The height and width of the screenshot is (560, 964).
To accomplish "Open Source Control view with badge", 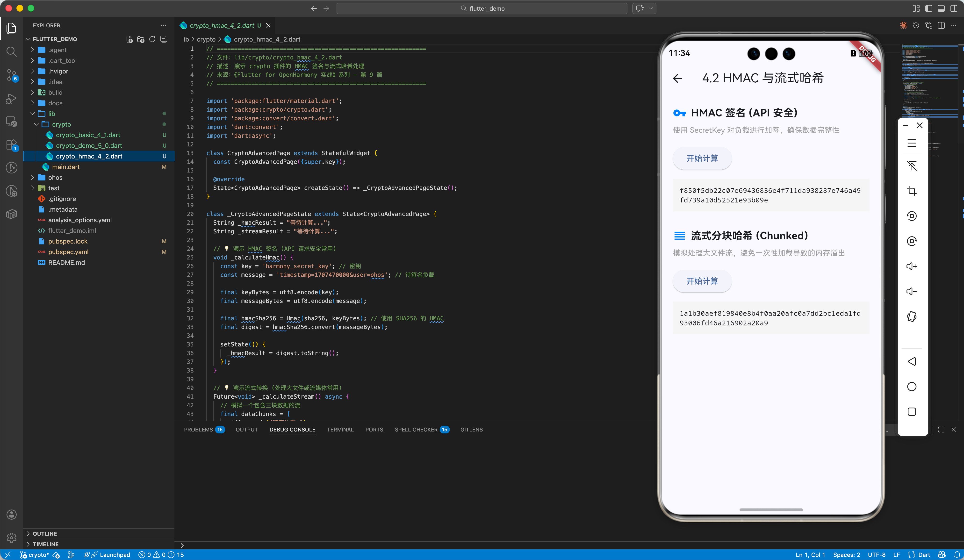I will click(x=12, y=75).
